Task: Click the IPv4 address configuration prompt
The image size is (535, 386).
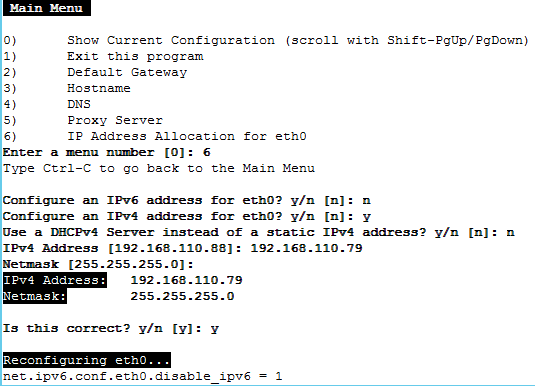Action: coord(187,216)
